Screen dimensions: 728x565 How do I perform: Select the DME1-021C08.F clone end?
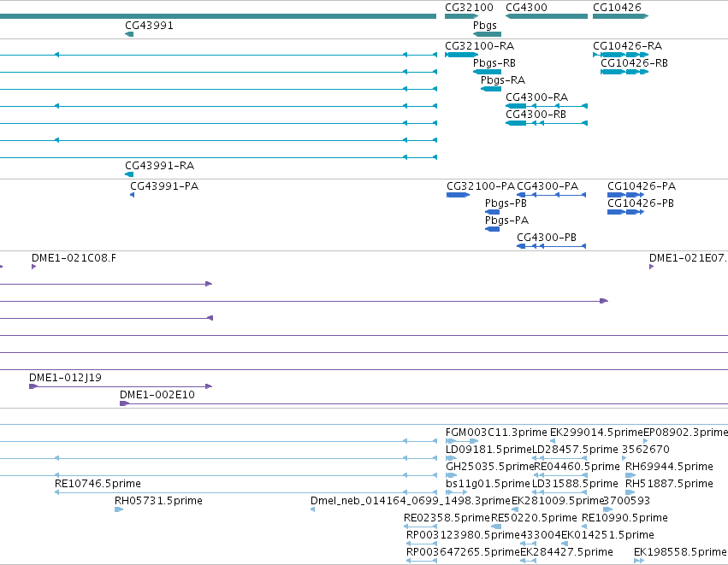[34, 267]
